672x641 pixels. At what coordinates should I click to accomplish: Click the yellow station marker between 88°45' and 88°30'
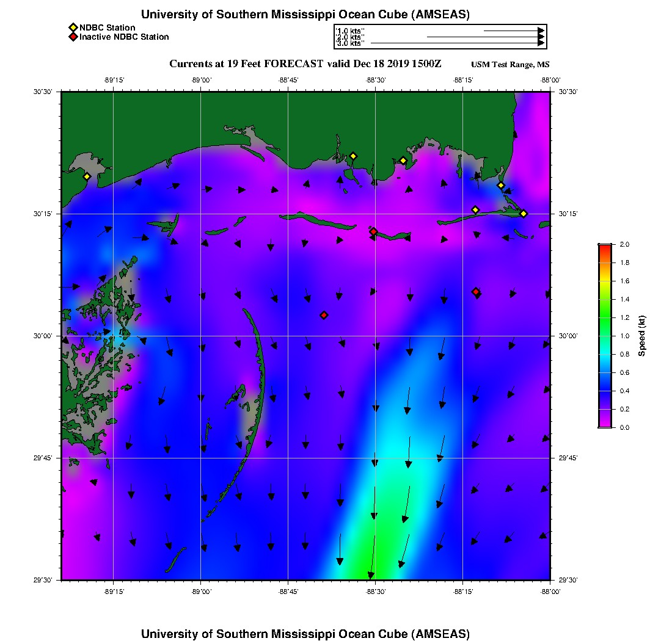point(352,156)
